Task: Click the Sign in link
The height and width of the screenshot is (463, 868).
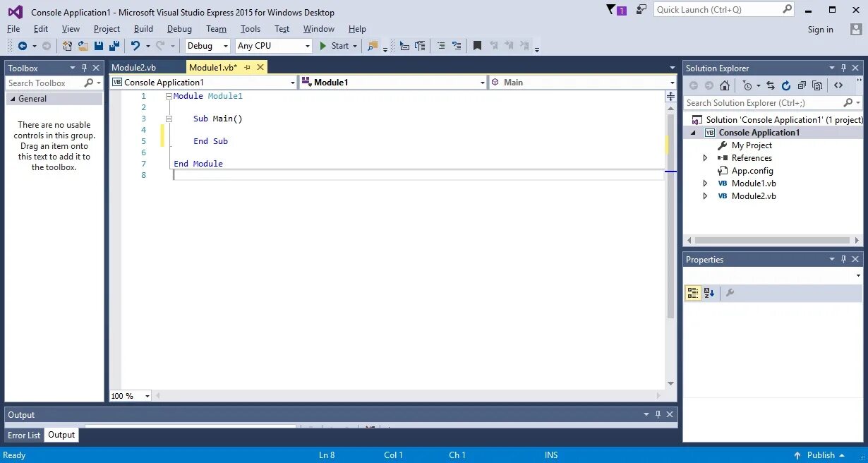Action: [821, 30]
